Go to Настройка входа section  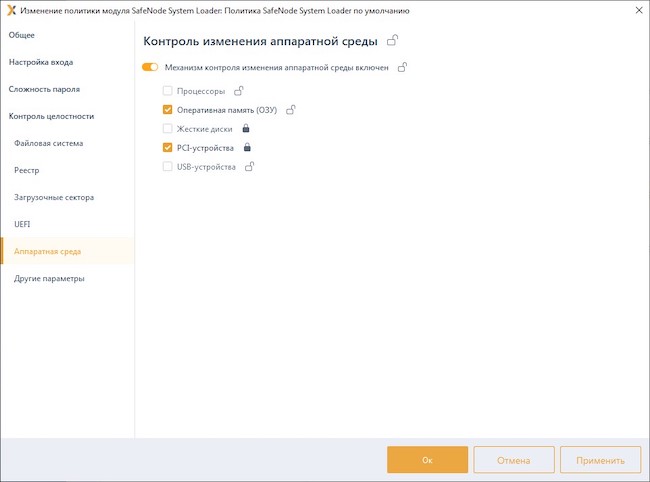pos(41,62)
